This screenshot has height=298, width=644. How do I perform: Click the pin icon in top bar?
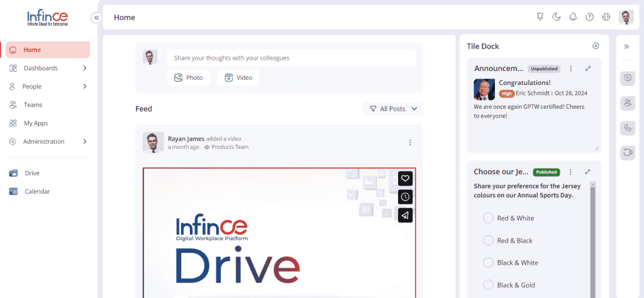540,17
